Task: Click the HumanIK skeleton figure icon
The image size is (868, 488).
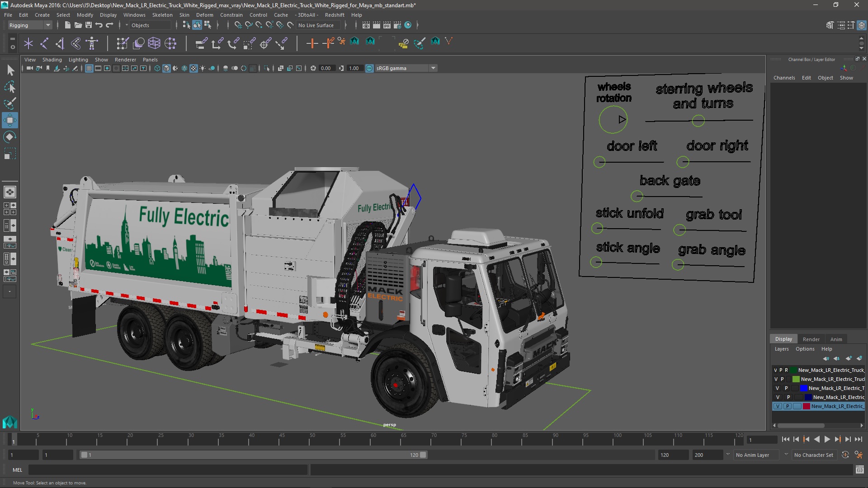Action: tap(92, 43)
